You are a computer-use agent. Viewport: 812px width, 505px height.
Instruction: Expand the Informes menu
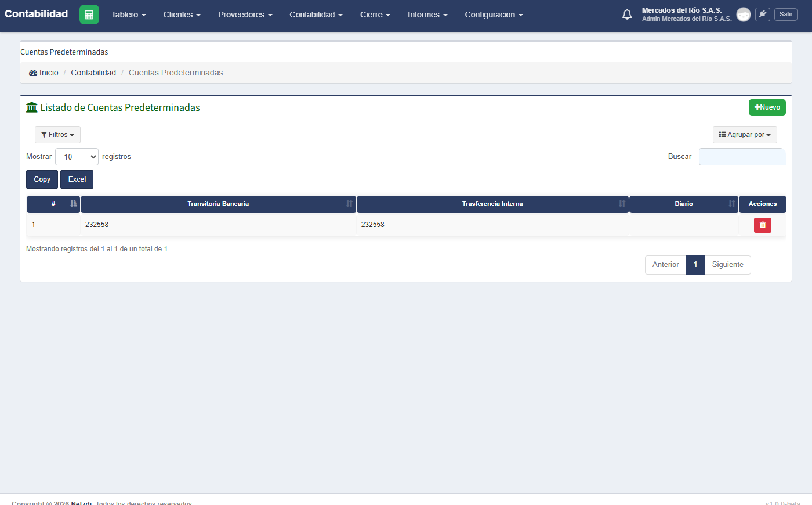pyautogui.click(x=427, y=15)
